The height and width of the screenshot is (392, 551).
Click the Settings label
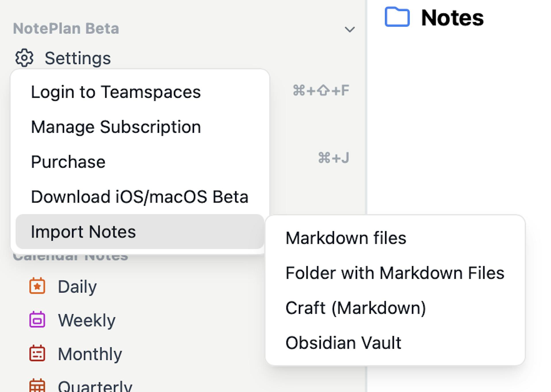click(x=77, y=58)
